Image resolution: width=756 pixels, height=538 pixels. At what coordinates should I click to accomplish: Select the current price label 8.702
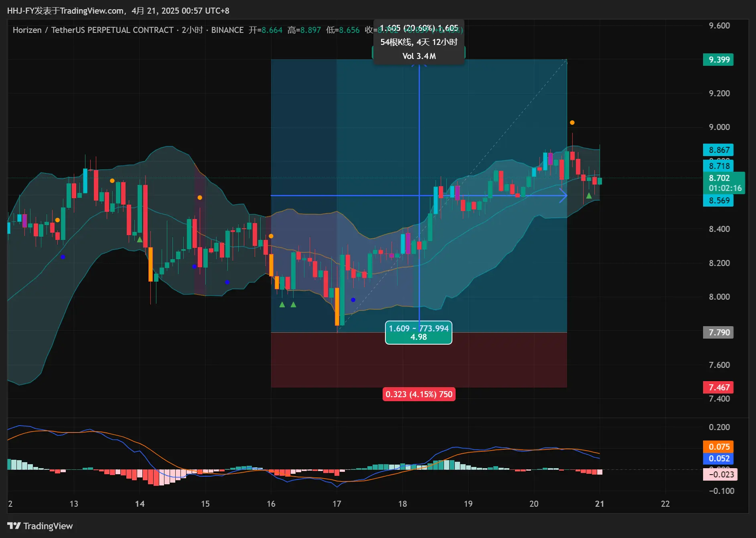click(x=719, y=178)
